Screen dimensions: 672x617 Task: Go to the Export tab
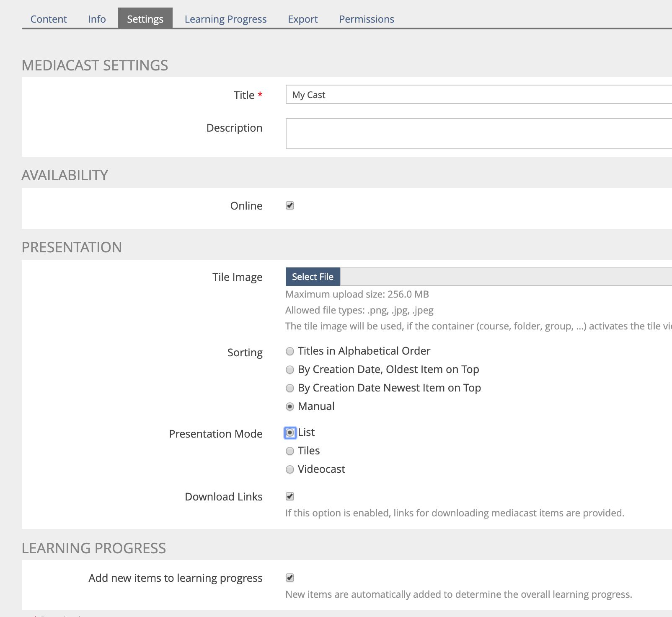tap(302, 19)
